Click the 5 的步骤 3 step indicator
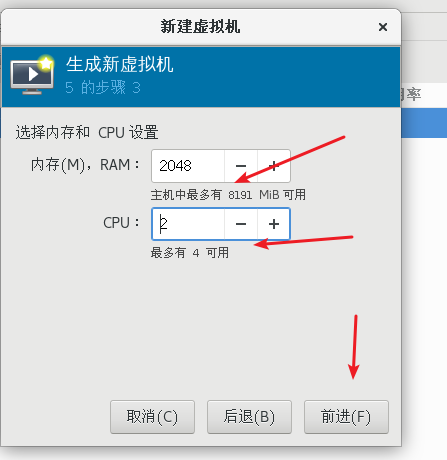The height and width of the screenshot is (460, 447). pos(103,88)
